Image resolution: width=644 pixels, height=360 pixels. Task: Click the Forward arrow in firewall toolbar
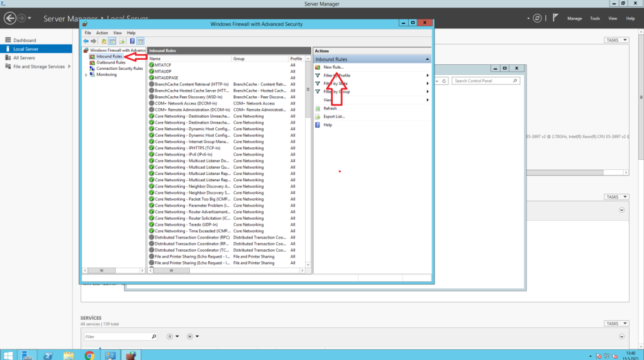[x=94, y=41]
